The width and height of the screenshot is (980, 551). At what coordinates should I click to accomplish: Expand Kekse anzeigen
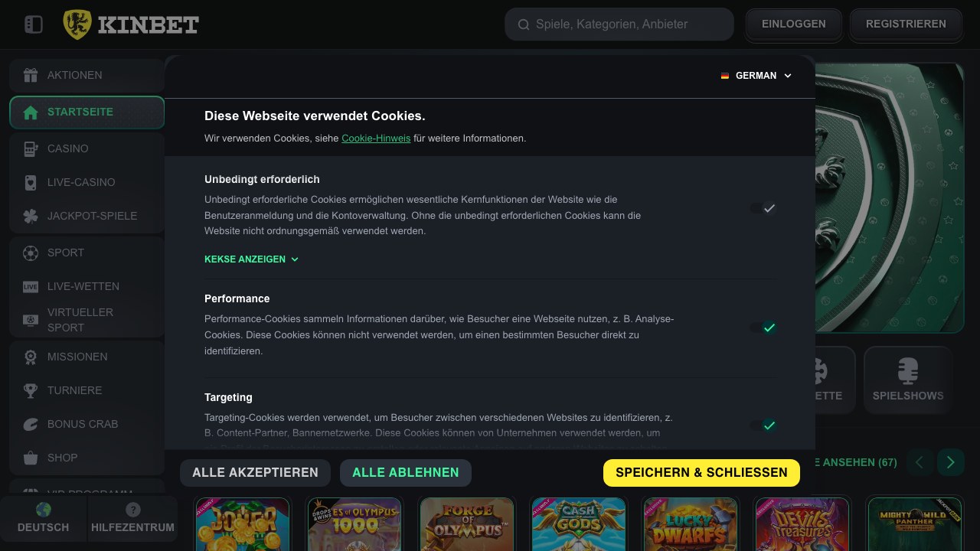[x=251, y=259]
